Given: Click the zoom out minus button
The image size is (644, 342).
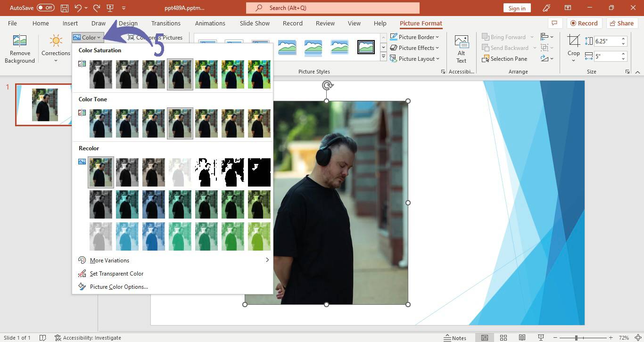Looking at the screenshot, I should point(555,338).
